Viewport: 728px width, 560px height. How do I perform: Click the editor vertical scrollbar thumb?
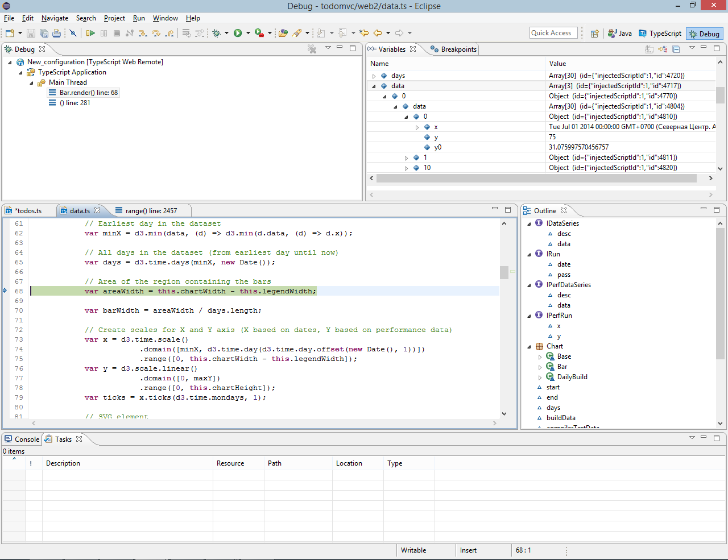tap(504, 272)
